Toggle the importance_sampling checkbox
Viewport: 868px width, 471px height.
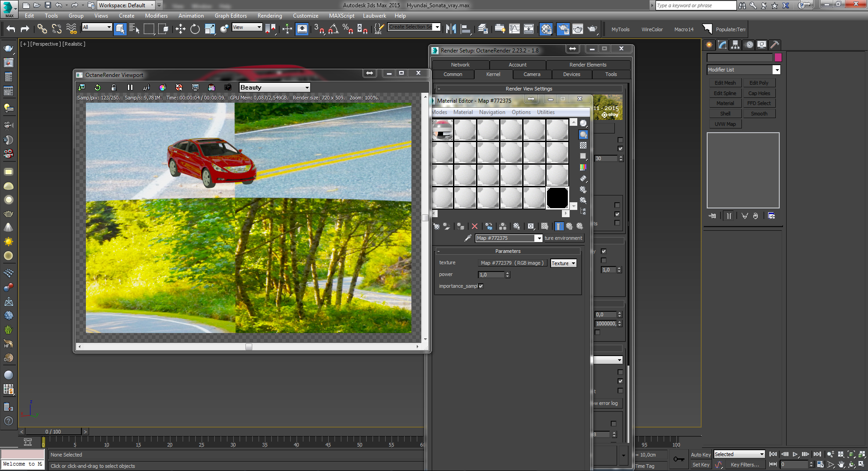[x=481, y=286]
